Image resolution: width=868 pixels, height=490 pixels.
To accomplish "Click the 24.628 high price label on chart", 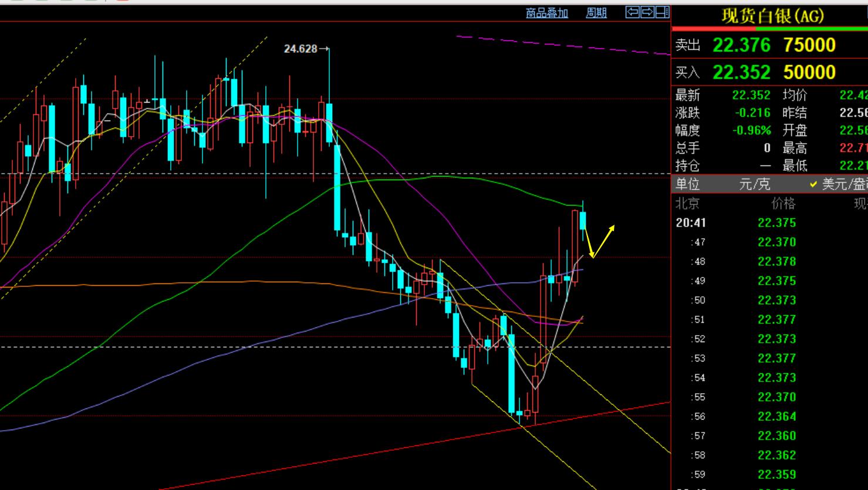I will click(x=300, y=49).
